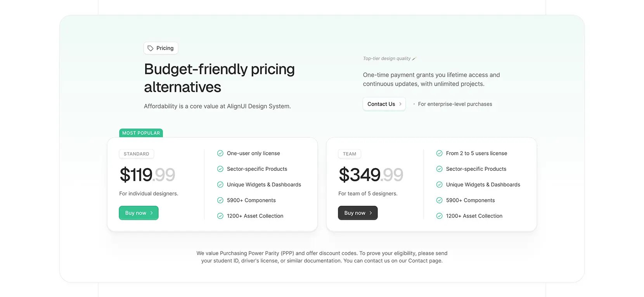Click check icon for Standard 5900+ Components
Image resolution: width=644 pixels, height=297 pixels.
pyautogui.click(x=220, y=200)
